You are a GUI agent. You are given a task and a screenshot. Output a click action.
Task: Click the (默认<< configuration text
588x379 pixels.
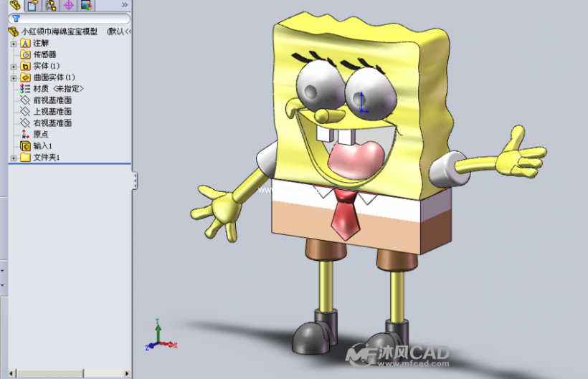tap(119, 32)
